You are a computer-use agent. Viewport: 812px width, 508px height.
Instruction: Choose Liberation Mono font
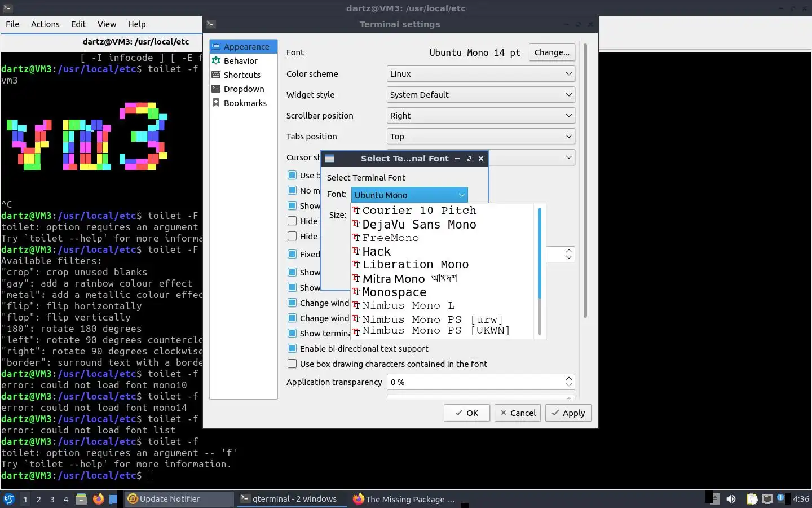[443, 265]
